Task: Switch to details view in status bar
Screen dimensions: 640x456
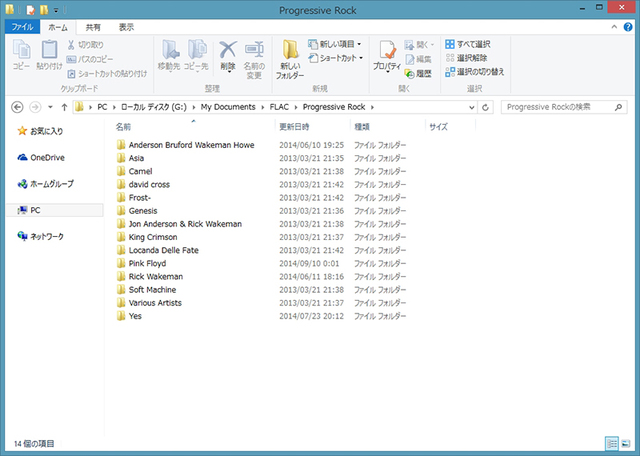Action: [611, 442]
